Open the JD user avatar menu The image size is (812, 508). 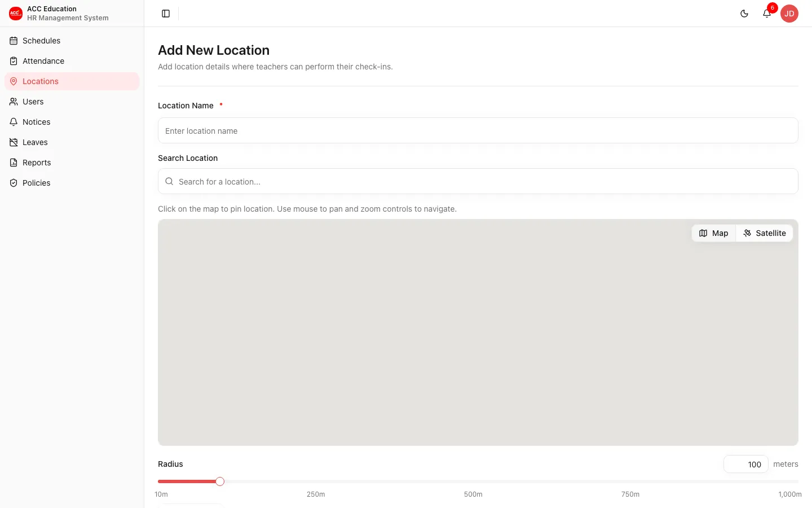pos(789,14)
